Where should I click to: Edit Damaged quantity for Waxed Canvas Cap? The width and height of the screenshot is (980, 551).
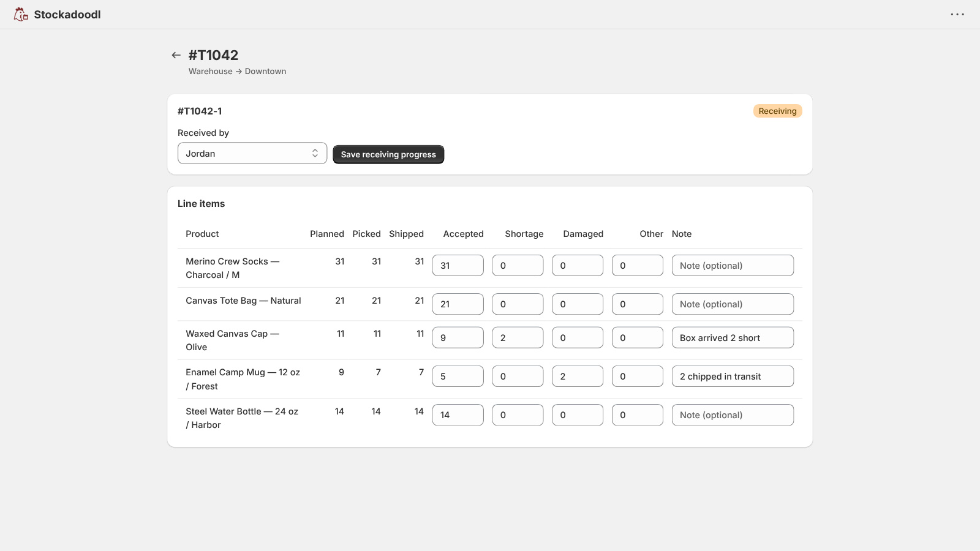pos(578,338)
